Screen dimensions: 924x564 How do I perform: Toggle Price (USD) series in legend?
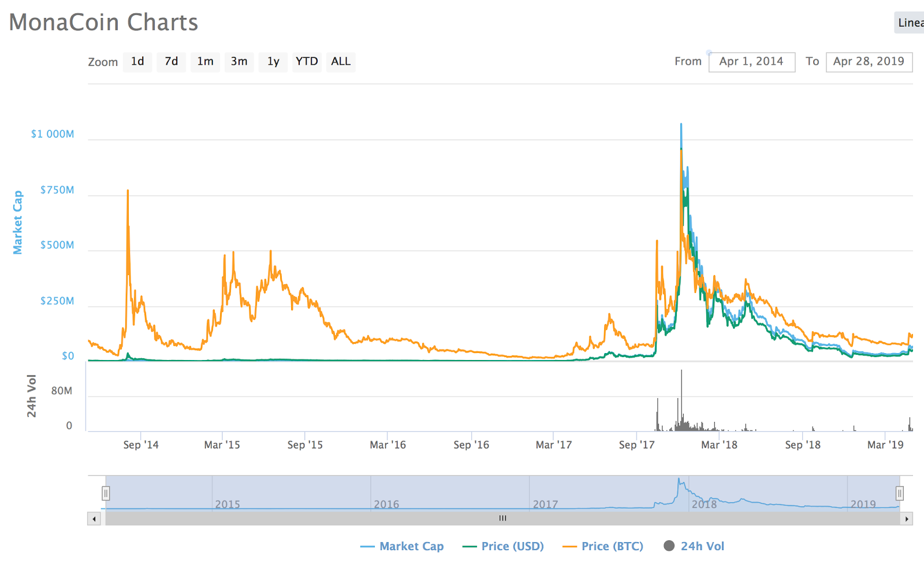[x=503, y=546]
